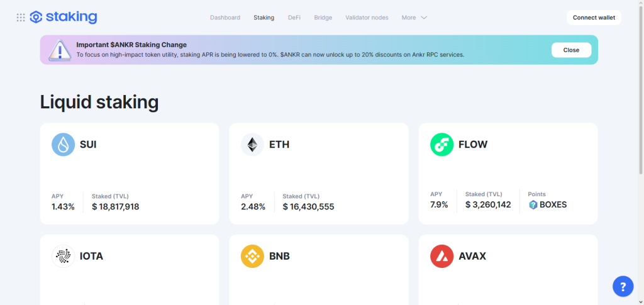The height and width of the screenshot is (305, 644).
Task: Click the SUI water drop icon
Action: pyautogui.click(x=64, y=145)
